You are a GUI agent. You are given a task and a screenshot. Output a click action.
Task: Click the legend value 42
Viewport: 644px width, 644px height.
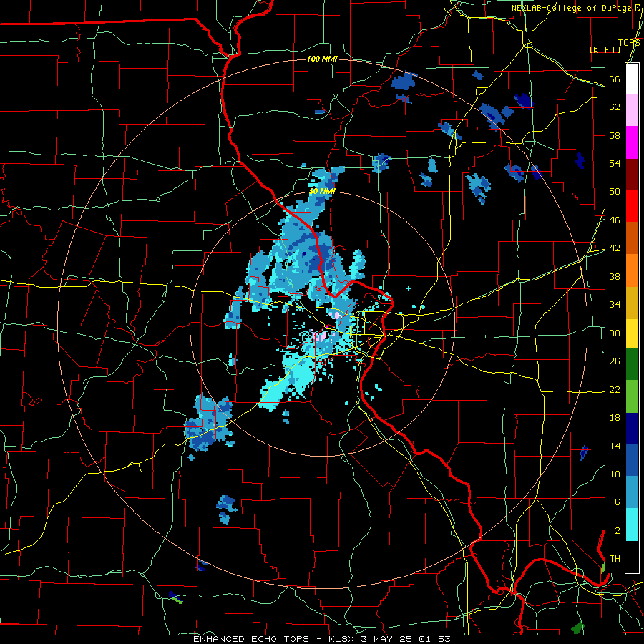(615, 248)
